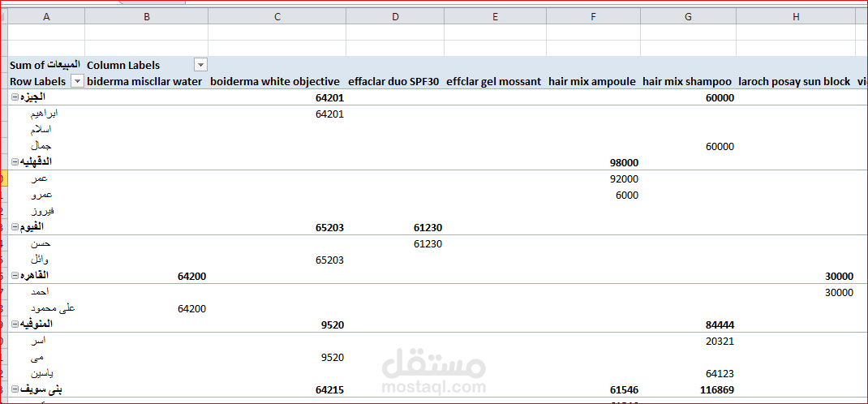This screenshot has height=404, width=868.
Task: Select the 64123 cell in ياسين row
Action: coord(720,373)
